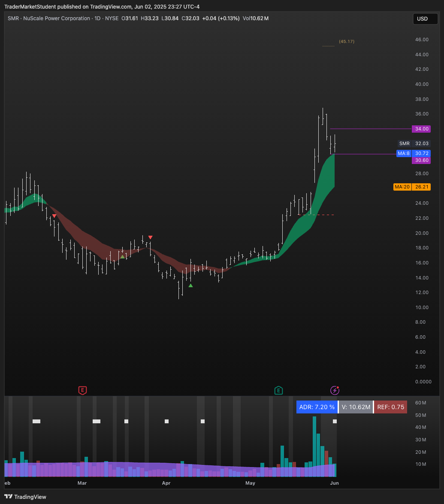The width and height of the screenshot is (444, 504).
Task: Click the red down-triangle signal in late February
Action: (x=54, y=216)
